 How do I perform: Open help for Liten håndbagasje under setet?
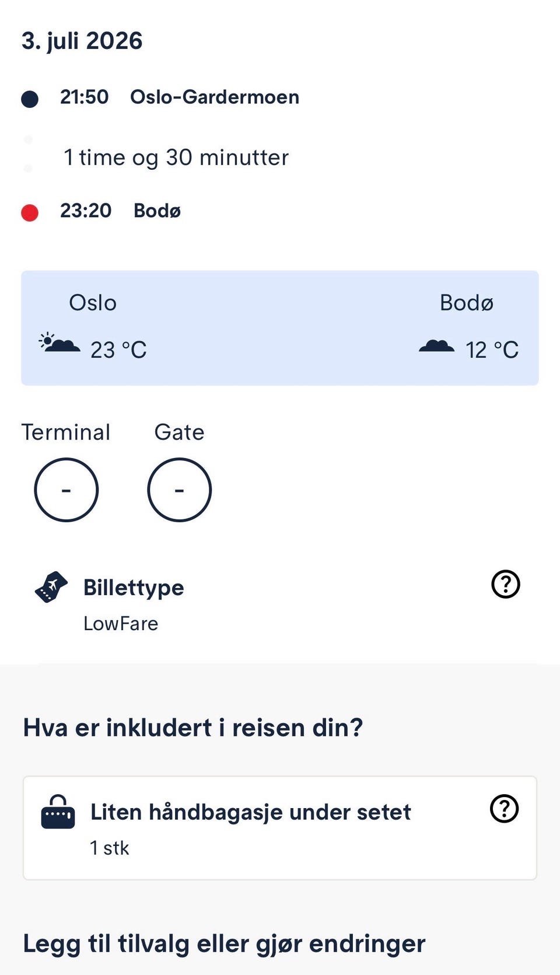[505, 809]
